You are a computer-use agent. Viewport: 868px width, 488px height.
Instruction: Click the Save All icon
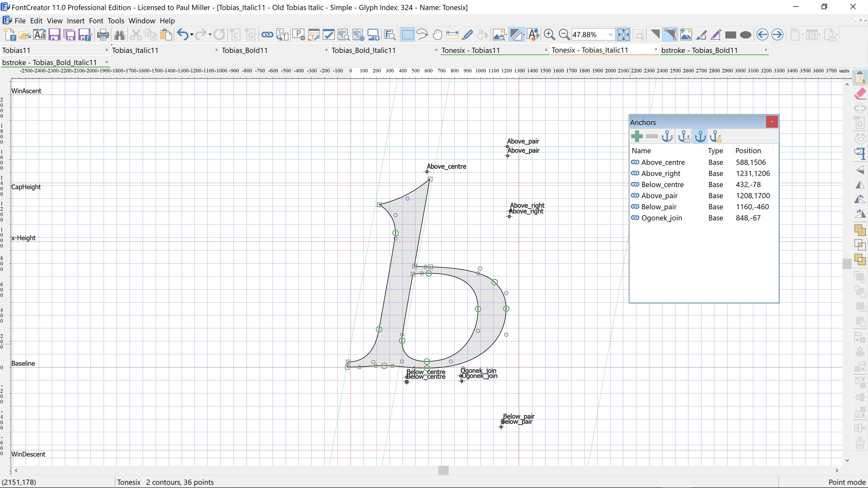point(70,34)
